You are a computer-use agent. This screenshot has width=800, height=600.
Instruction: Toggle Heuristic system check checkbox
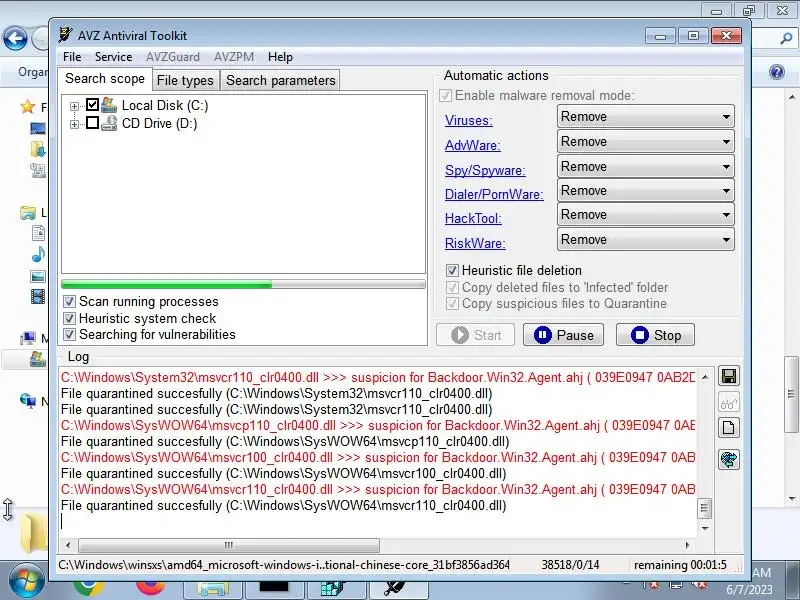69,318
